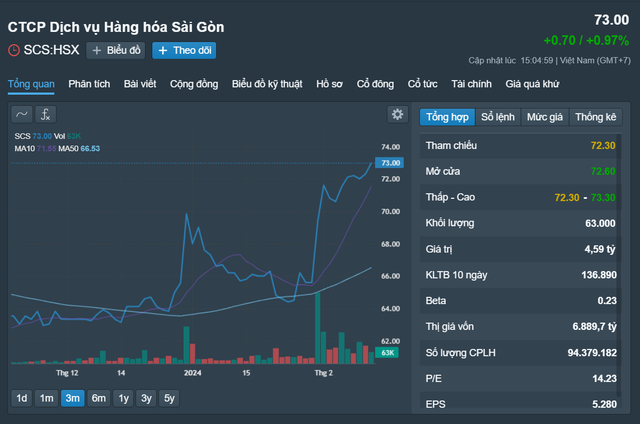Screen dimensions: 640x424
Task: Switch to Biểu đồ kỹ thuật tab
Action: click(267, 84)
